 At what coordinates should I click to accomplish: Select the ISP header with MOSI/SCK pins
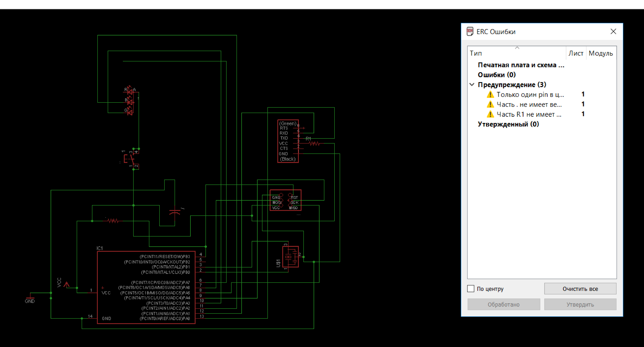point(285,200)
